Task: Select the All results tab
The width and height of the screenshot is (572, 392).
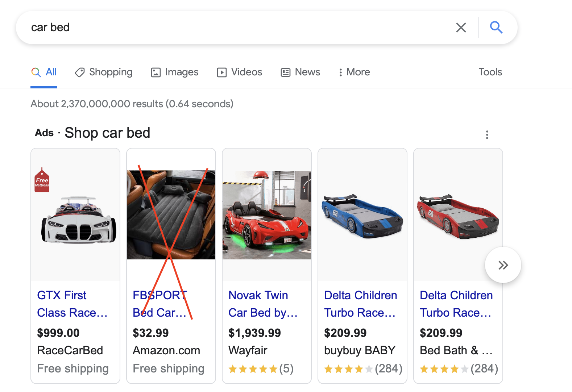Action: click(44, 72)
